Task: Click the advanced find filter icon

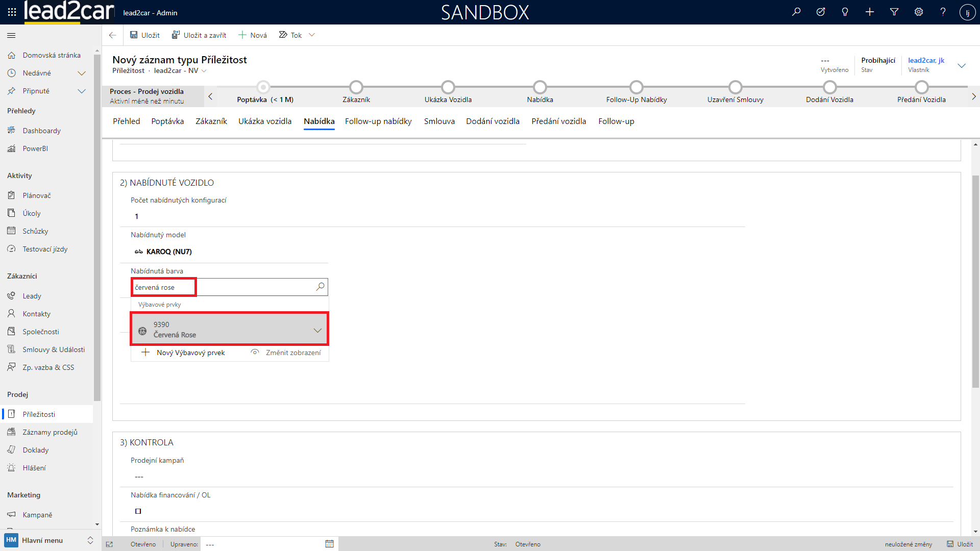Action: click(894, 12)
